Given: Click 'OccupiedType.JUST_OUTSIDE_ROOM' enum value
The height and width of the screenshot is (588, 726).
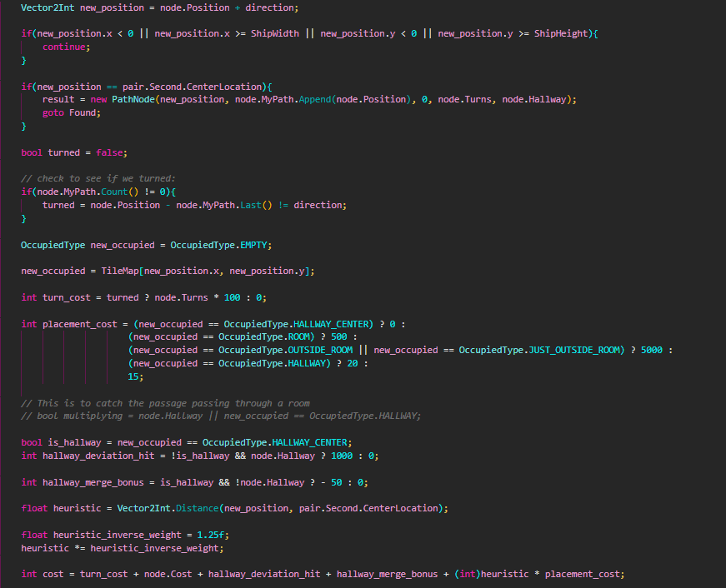Looking at the screenshot, I should tap(539, 350).
